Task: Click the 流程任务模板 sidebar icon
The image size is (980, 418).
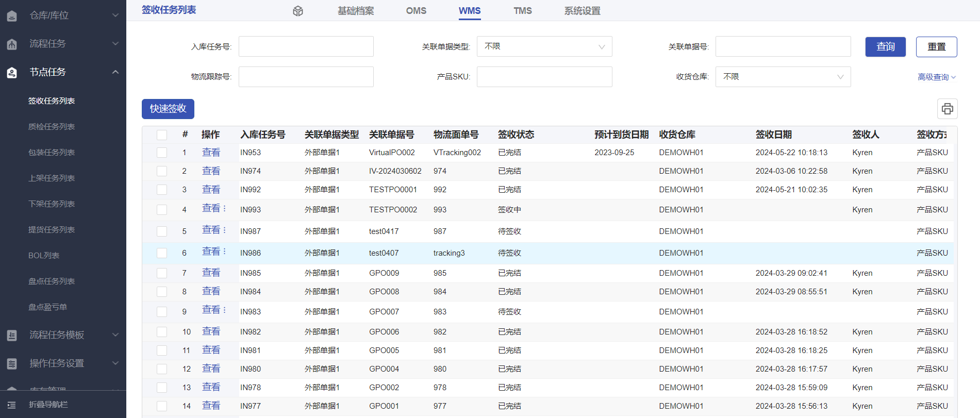Action: click(x=12, y=335)
